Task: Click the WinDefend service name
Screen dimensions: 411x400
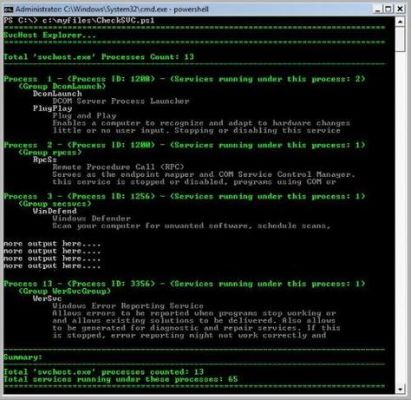Action: click(x=55, y=211)
